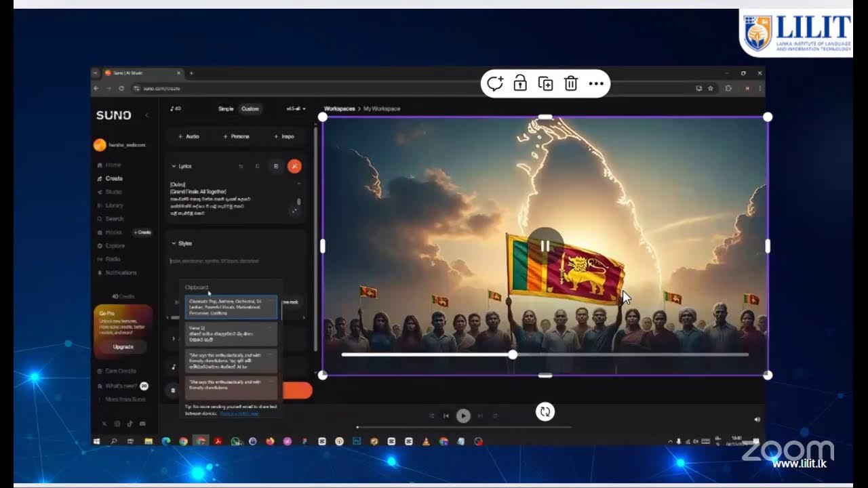The width and height of the screenshot is (868, 488).
Task: Open Hooks in the Suno sidebar
Action: (x=110, y=232)
